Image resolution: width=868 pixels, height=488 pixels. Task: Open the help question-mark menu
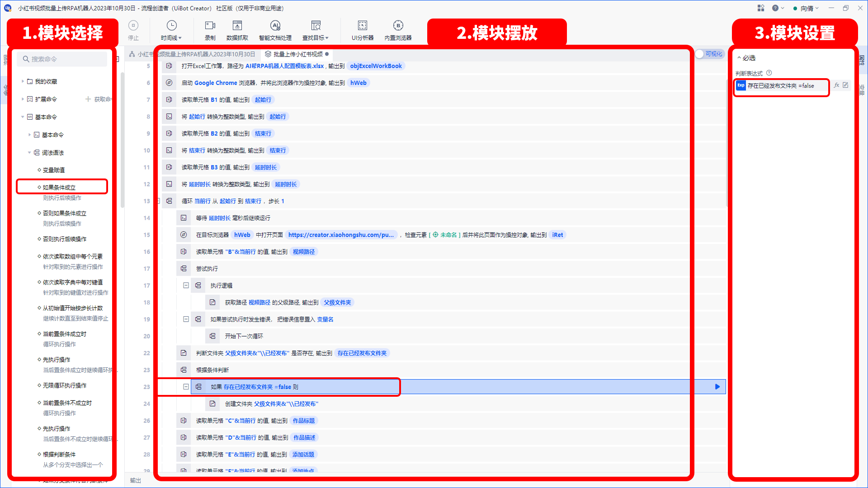778,8
